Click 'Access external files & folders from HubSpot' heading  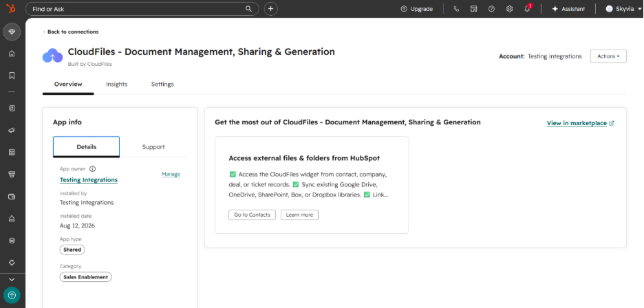(x=304, y=158)
